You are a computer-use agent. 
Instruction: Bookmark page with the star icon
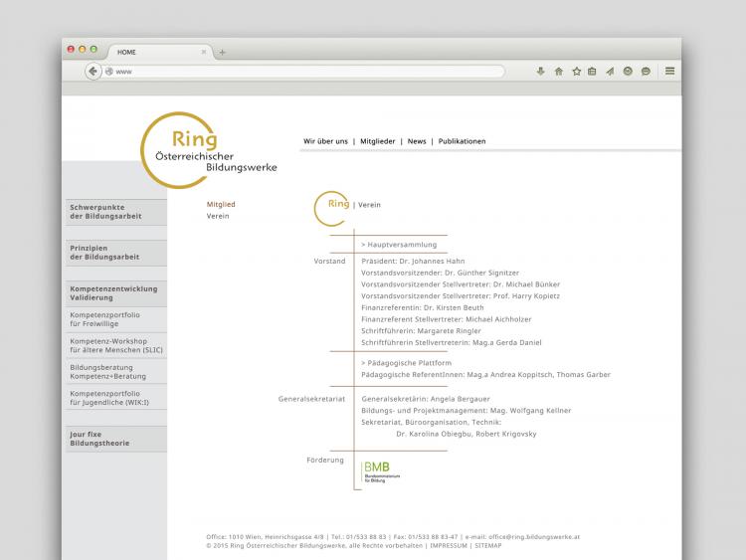tap(577, 72)
